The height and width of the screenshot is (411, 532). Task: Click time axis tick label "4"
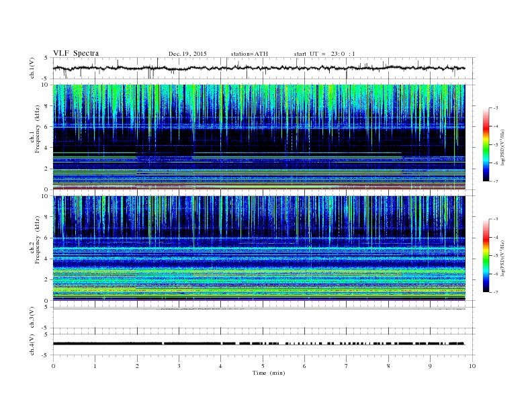click(220, 366)
